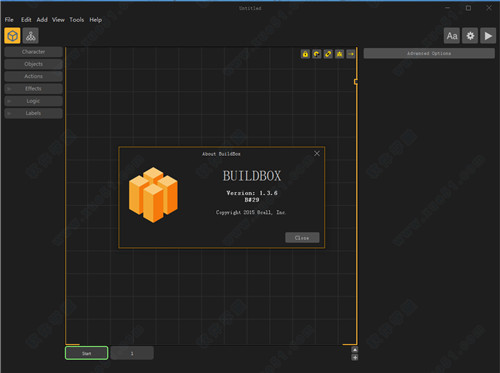Click the Advanced Options button
Image resolution: width=500 pixels, height=373 pixels.
click(x=429, y=53)
